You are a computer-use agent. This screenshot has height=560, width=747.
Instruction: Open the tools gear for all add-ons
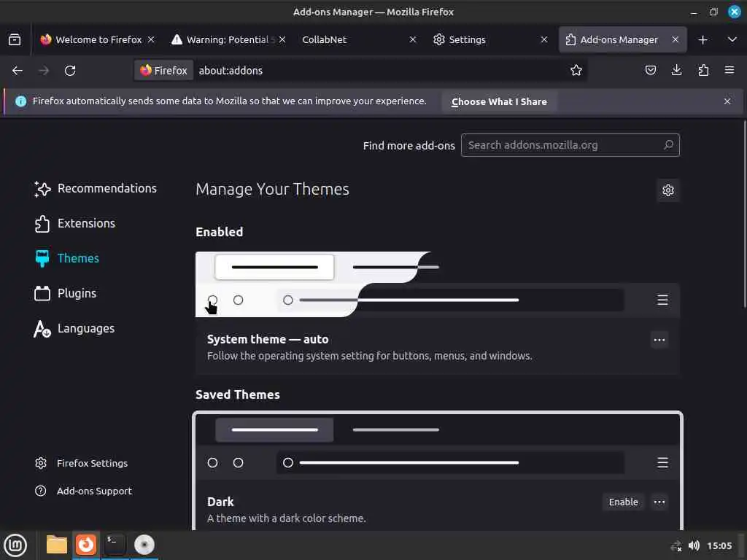668,190
